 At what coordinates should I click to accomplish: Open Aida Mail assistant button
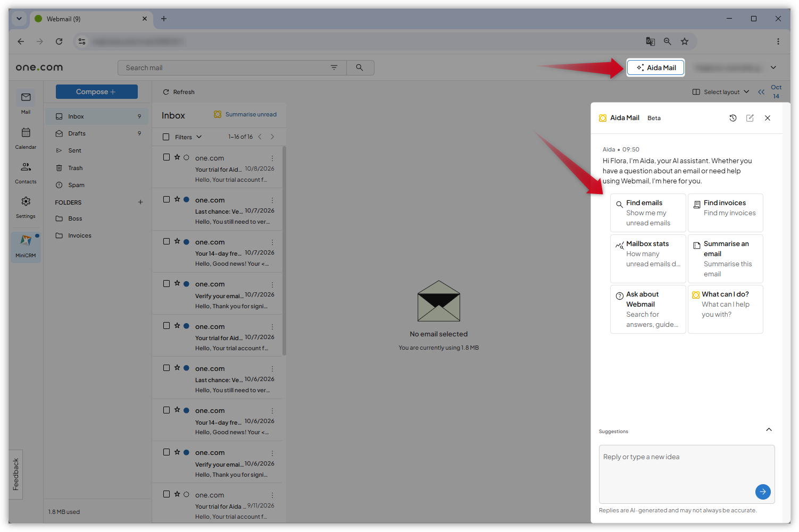pyautogui.click(x=655, y=67)
